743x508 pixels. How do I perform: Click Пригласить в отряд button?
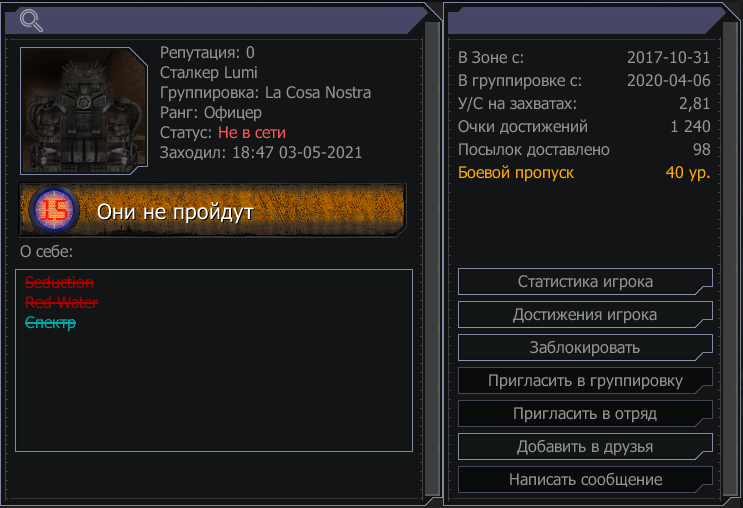585,414
